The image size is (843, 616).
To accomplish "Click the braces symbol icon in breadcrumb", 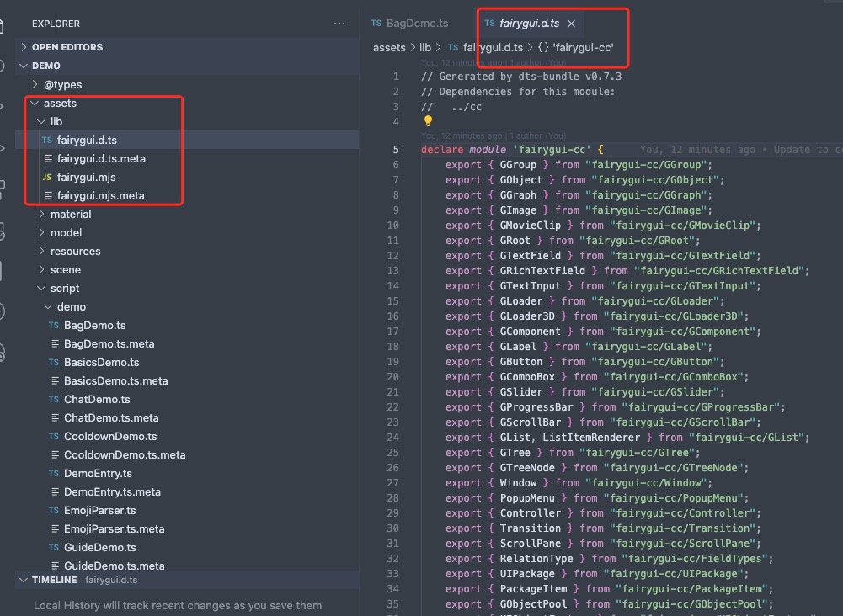I will click(543, 48).
